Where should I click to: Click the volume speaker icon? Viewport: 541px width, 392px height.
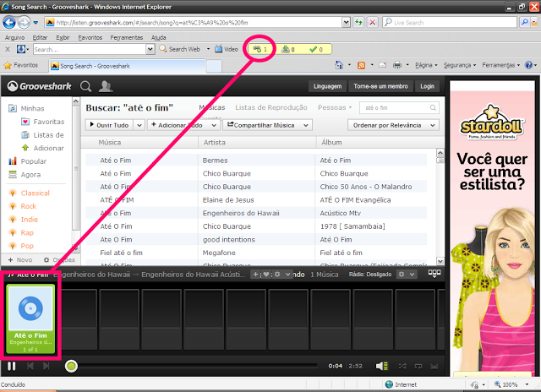click(381, 366)
